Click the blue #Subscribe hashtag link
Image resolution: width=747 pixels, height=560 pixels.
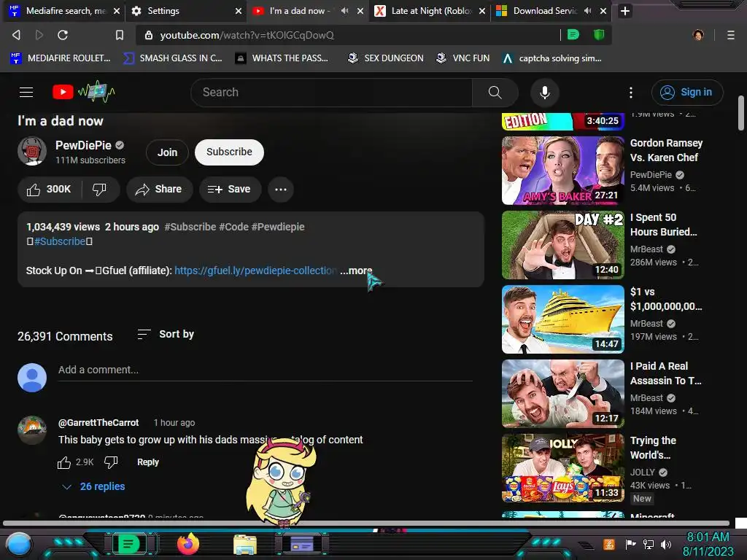click(x=60, y=241)
